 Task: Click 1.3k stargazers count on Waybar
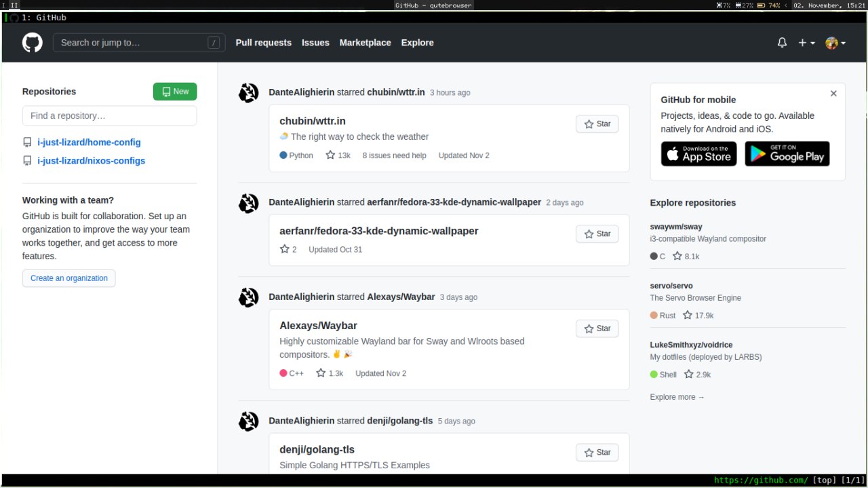330,373
